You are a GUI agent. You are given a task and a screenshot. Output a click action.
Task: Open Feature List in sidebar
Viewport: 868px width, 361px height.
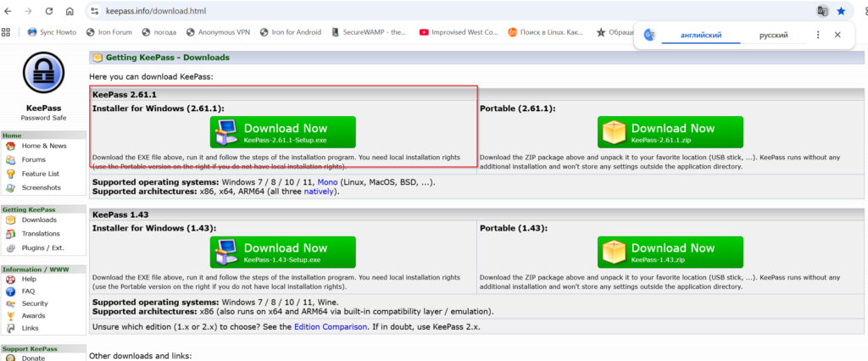41,174
